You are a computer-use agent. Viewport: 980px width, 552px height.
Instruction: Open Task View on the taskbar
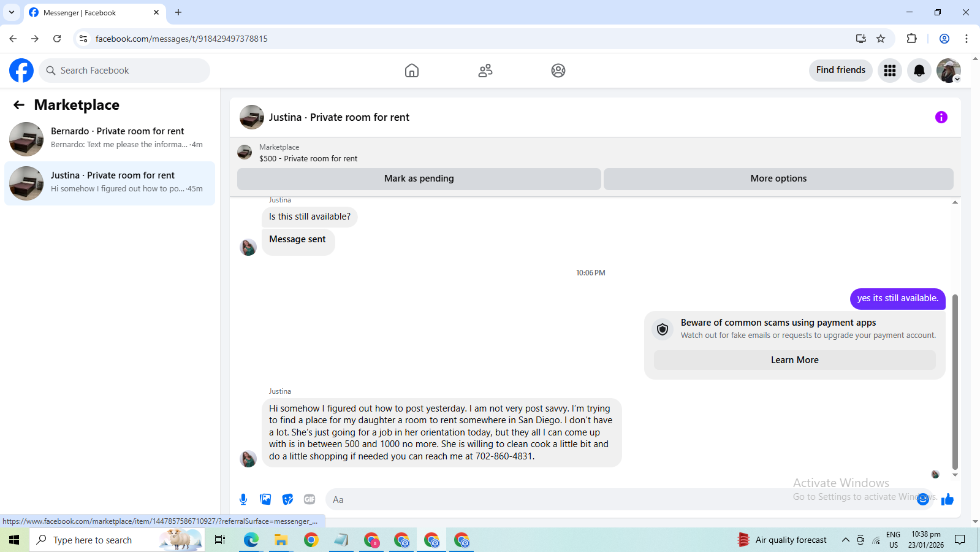[220, 540]
